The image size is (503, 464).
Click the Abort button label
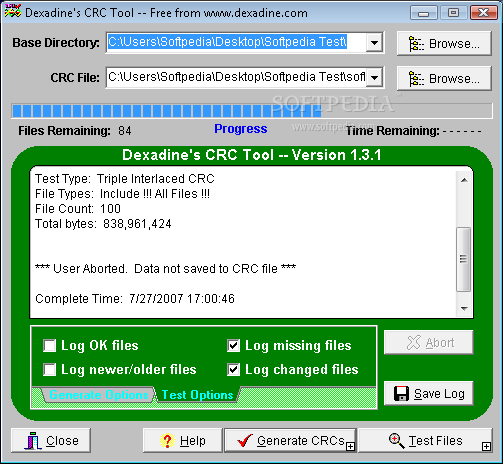(x=440, y=343)
